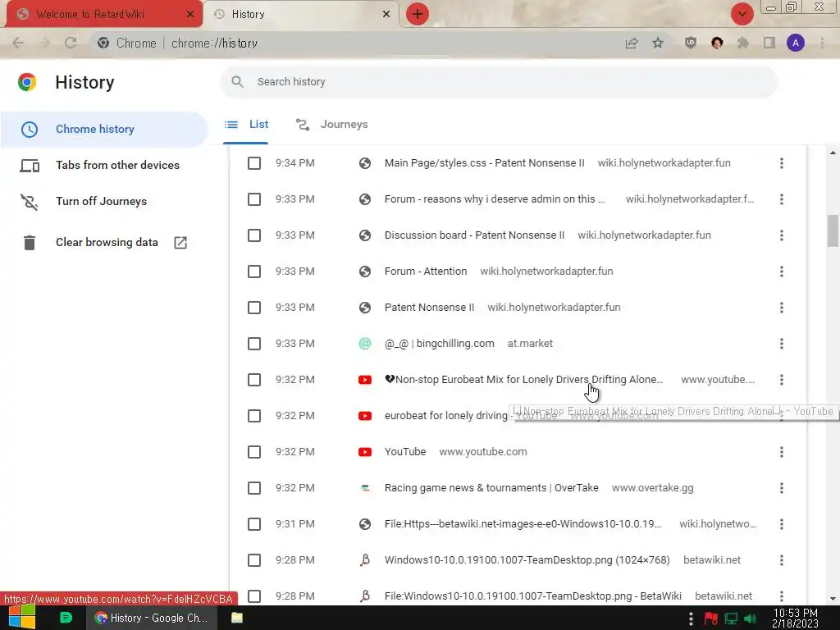Screen dimensions: 840x630
Task: Switch to the Journeys view tab
Action: [332, 125]
